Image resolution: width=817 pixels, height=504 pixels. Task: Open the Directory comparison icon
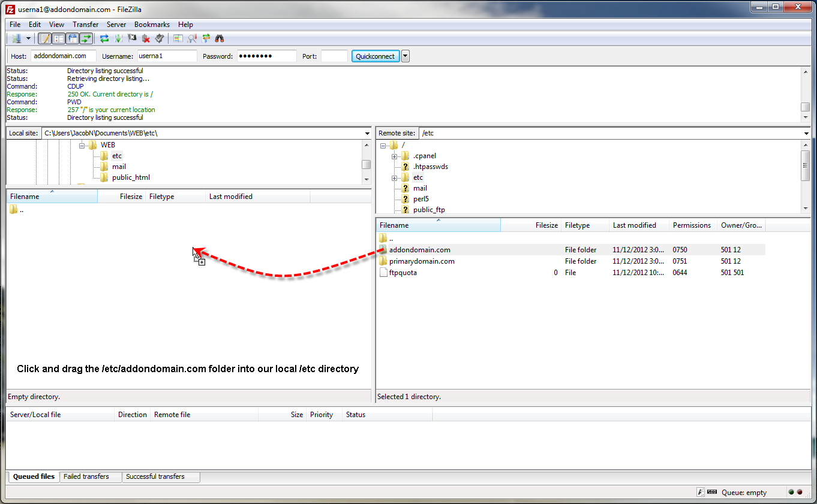coord(192,38)
